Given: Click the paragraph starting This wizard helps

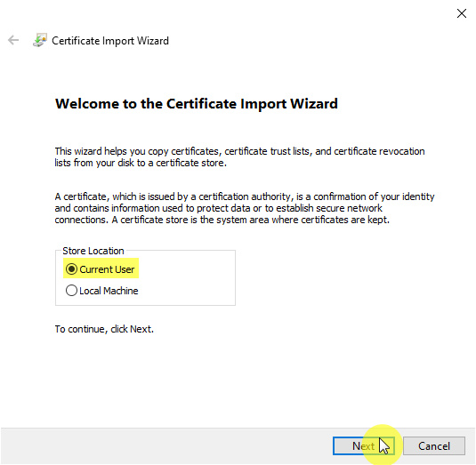Looking at the screenshot, I should pyautogui.click(x=240, y=156).
